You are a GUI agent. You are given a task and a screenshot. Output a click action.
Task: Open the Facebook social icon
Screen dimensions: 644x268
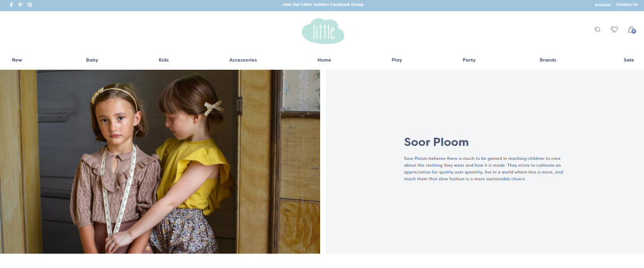11,5
